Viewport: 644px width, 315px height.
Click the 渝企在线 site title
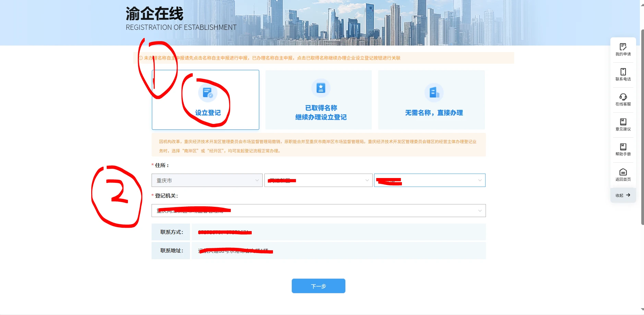point(154,14)
